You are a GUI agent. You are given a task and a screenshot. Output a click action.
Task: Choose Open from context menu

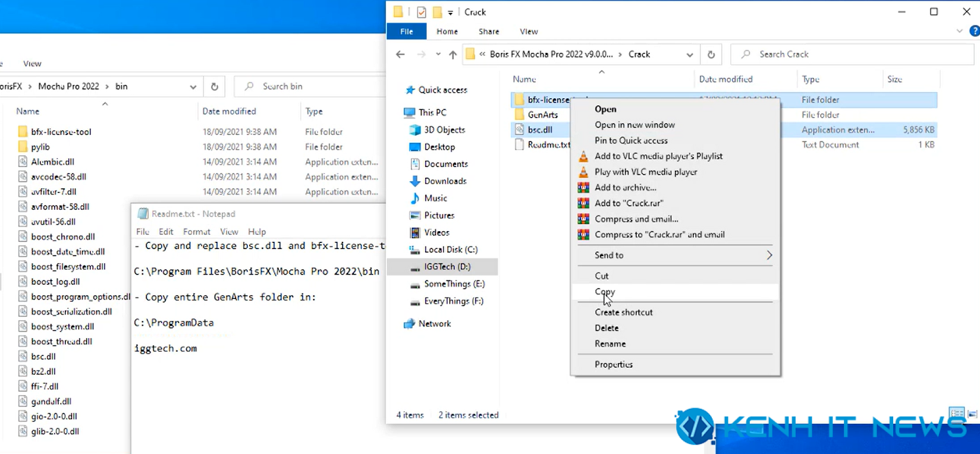pyautogui.click(x=676, y=109)
